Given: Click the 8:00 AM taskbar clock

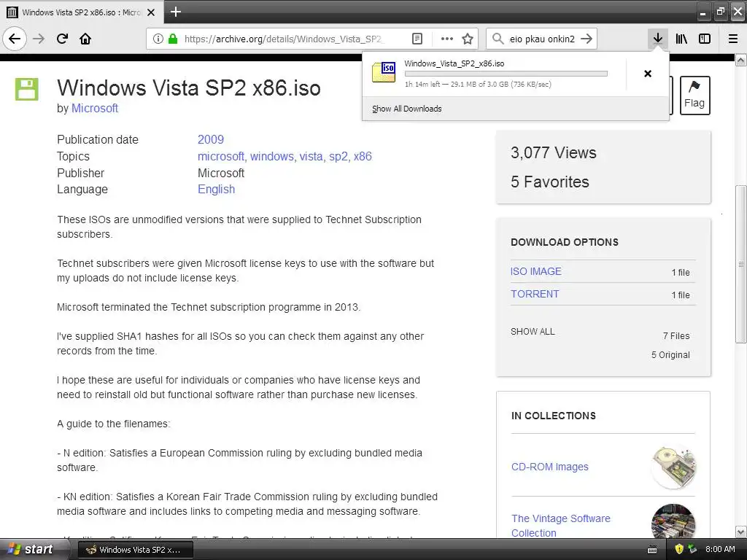Looking at the screenshot, I should click(x=720, y=549).
